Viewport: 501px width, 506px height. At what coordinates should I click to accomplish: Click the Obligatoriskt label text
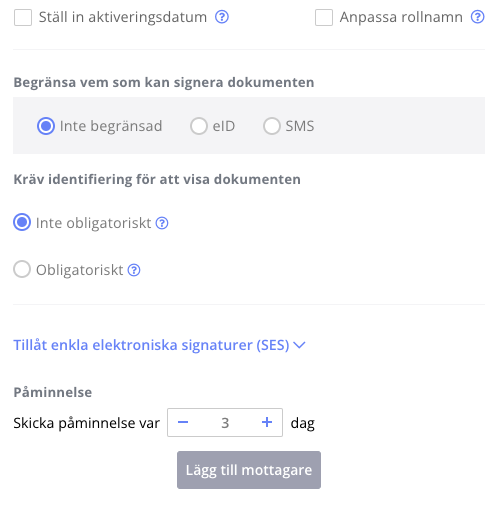tap(80, 270)
